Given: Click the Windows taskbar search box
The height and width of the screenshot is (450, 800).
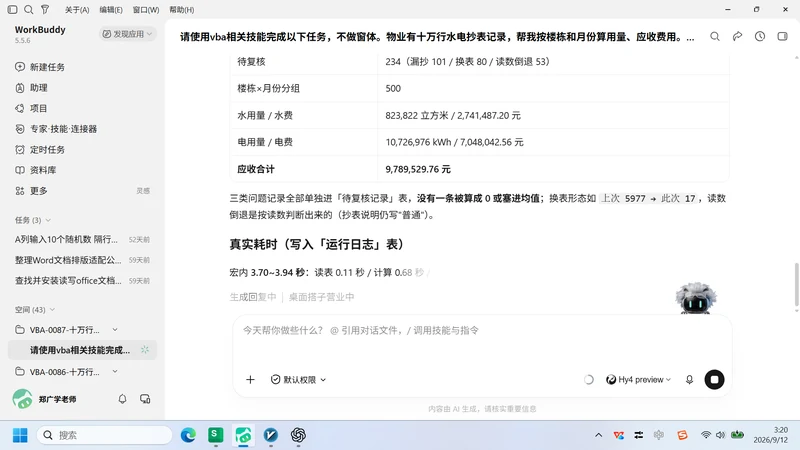Looking at the screenshot, I should 105,435.
